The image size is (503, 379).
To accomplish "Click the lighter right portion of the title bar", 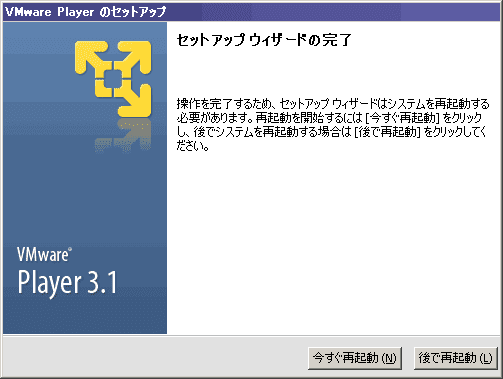I will pyautogui.click(x=450, y=12).
